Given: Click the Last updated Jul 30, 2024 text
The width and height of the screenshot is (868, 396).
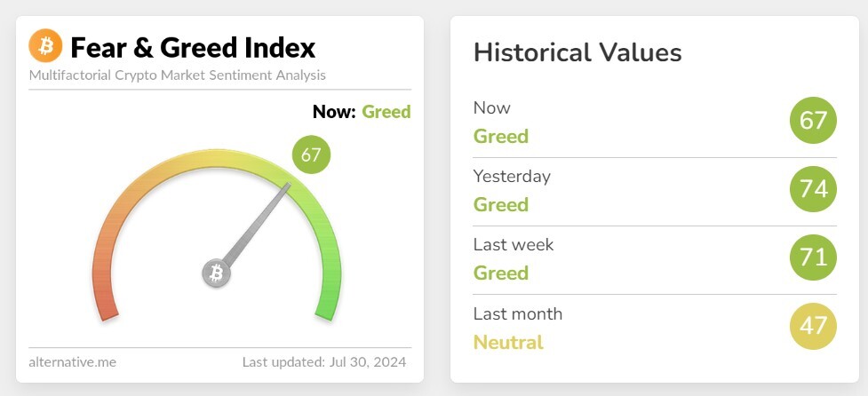Looking at the screenshot, I should coord(324,362).
